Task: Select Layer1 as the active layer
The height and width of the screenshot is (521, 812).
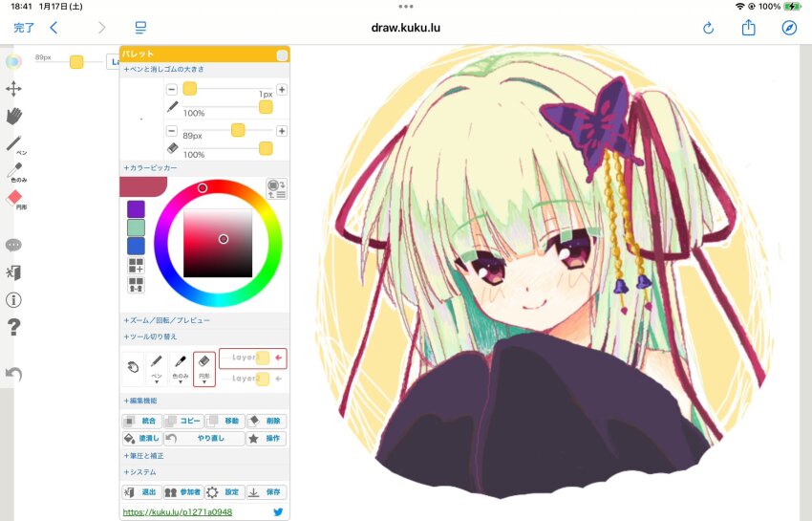Action: tap(253, 358)
